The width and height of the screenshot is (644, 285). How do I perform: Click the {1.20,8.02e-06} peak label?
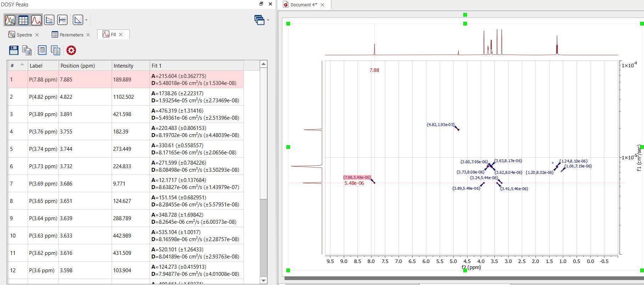(539, 172)
